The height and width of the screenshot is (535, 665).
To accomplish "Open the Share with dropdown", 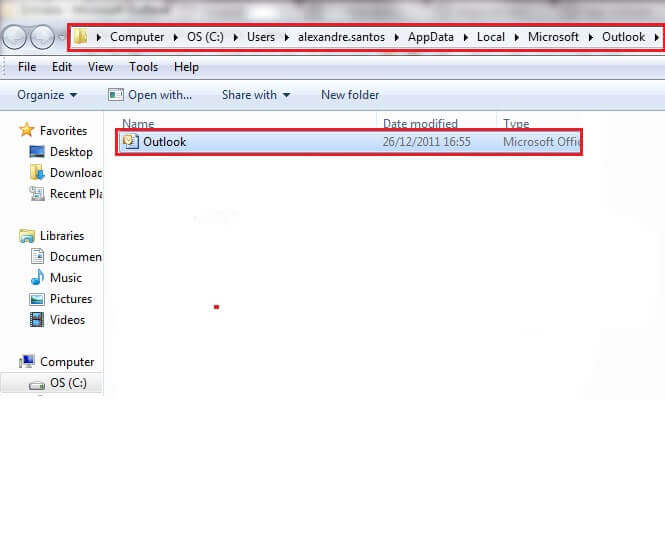I will [x=256, y=95].
